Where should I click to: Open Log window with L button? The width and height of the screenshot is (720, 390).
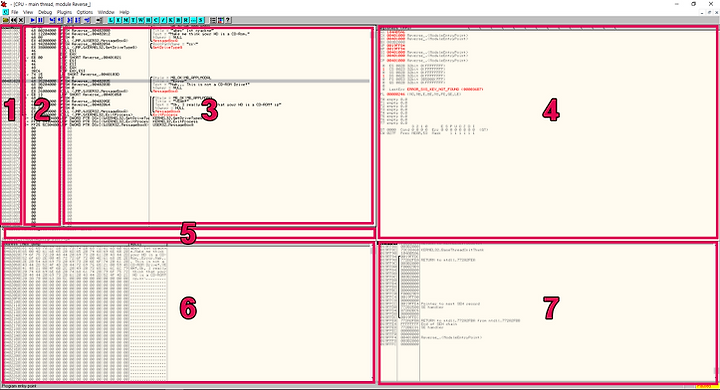[111, 20]
